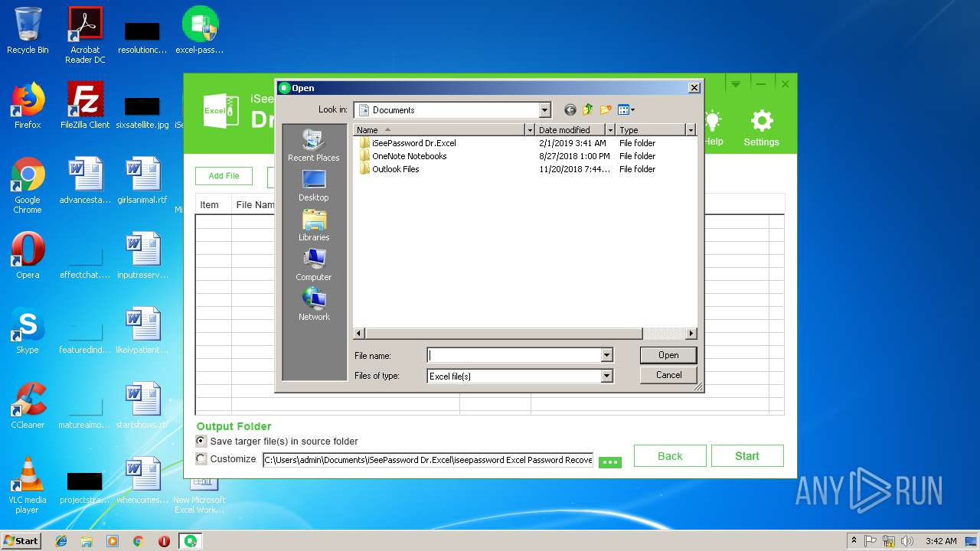Launch VLC media player from desktop
This screenshot has height=551, width=980.
click(x=28, y=485)
